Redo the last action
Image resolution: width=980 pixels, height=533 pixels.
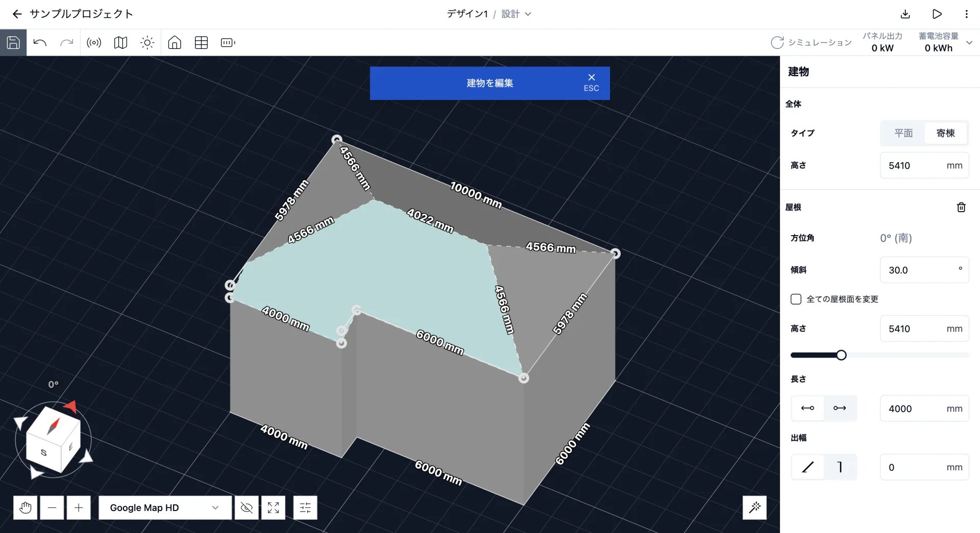tap(67, 42)
